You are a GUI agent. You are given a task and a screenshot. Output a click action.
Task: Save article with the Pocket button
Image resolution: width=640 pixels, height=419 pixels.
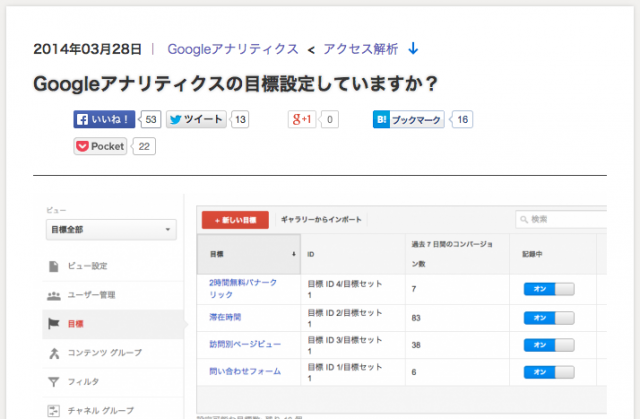click(100, 146)
